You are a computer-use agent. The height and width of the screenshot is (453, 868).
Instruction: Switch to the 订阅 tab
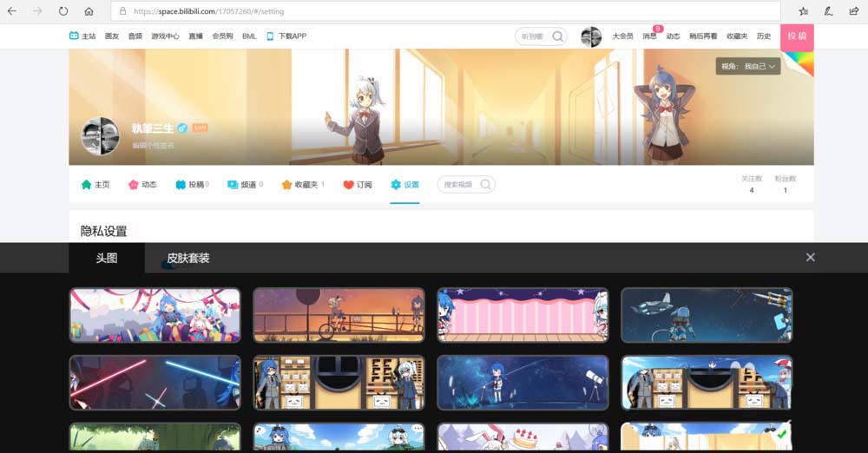pyautogui.click(x=358, y=185)
